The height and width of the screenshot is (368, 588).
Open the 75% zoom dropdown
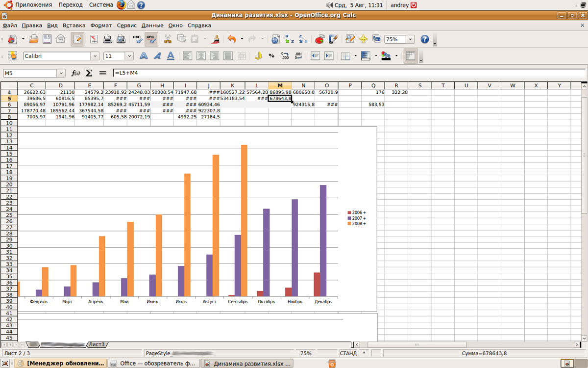click(x=410, y=39)
